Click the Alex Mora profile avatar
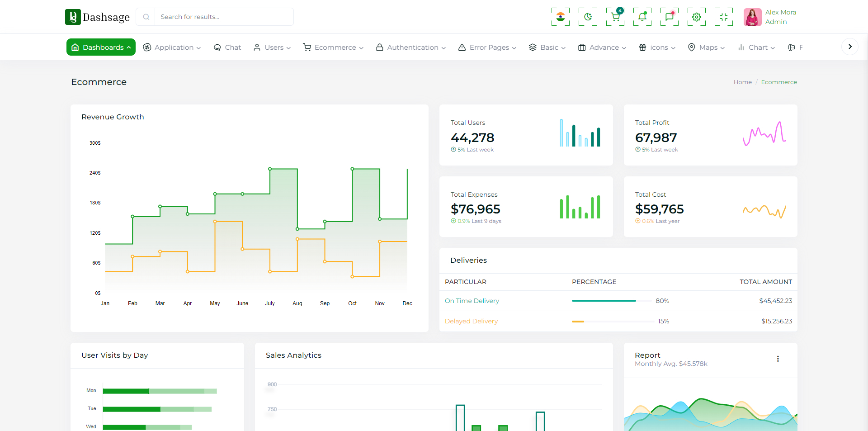 752,17
